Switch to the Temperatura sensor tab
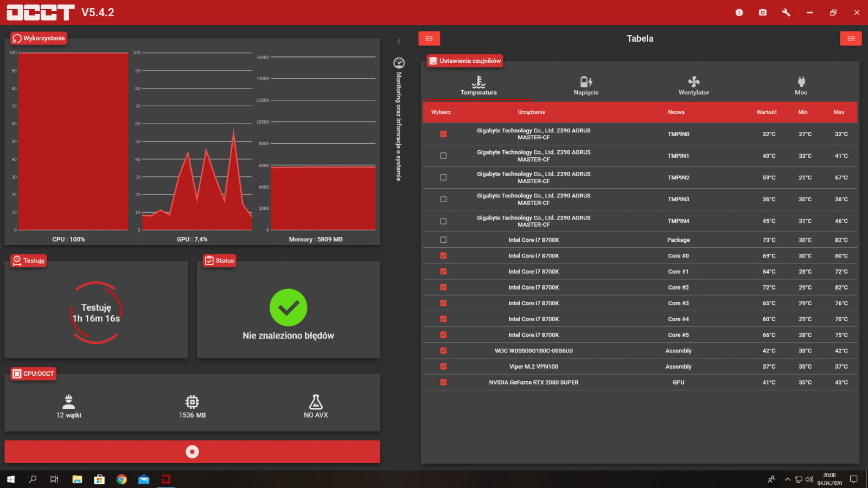868x488 pixels. click(x=478, y=86)
